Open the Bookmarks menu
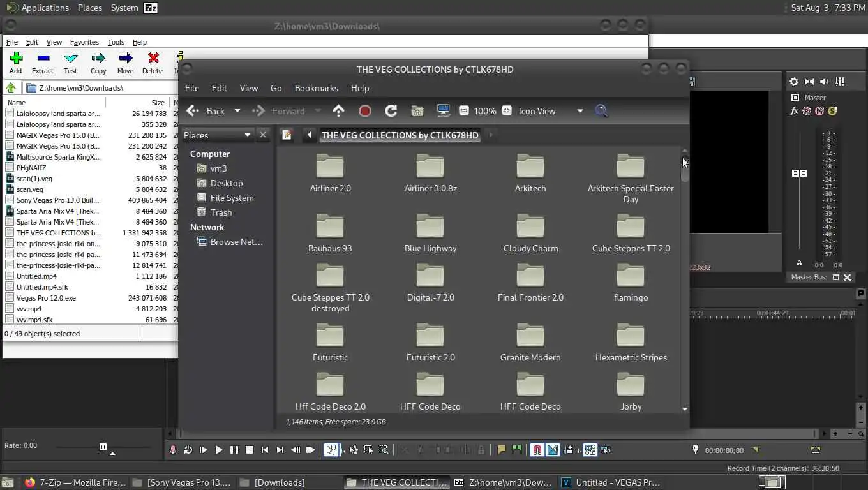 point(317,88)
